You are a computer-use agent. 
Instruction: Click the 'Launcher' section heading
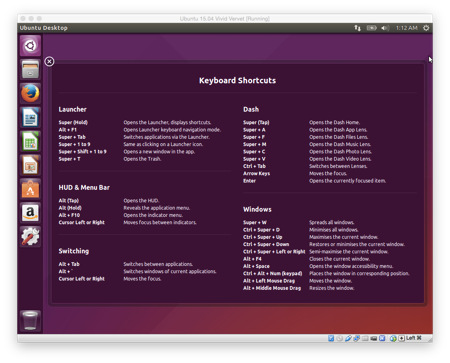[72, 109]
